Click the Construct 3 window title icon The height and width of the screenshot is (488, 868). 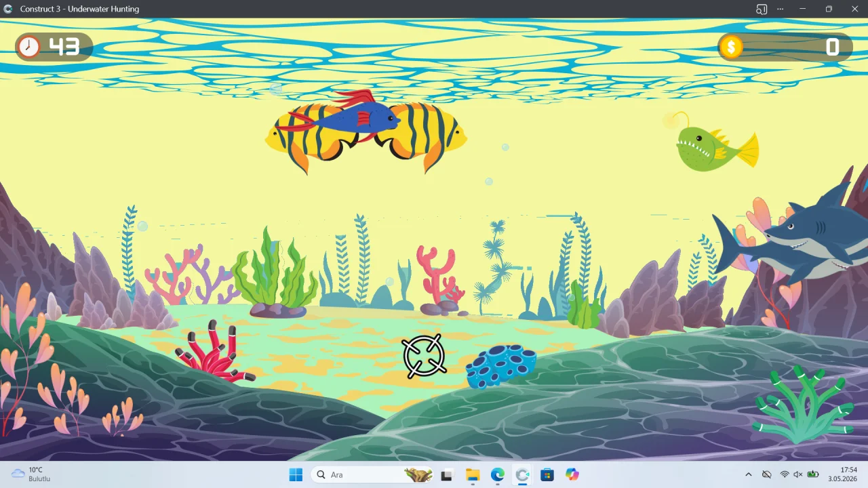pyautogui.click(x=8, y=9)
